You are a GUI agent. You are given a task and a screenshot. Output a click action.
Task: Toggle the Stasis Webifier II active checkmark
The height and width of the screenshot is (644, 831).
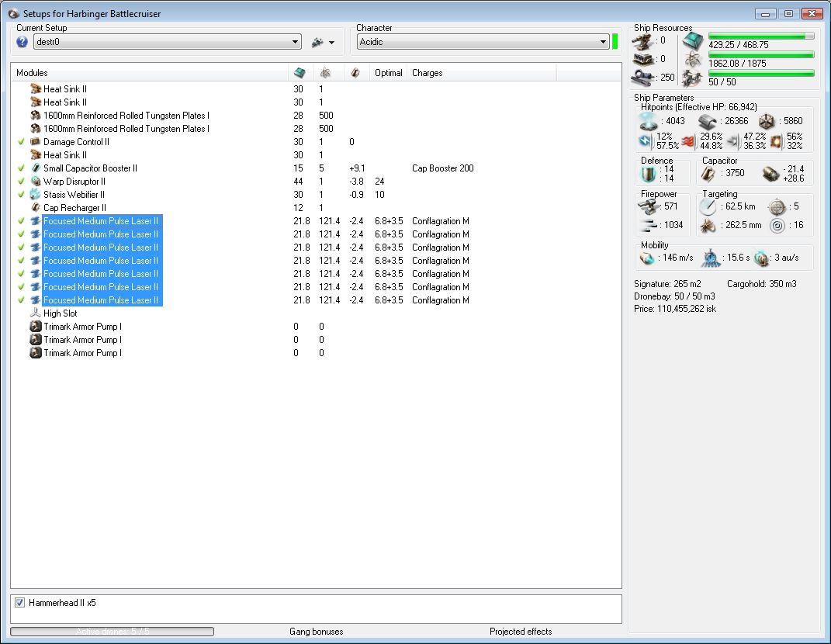coord(21,195)
